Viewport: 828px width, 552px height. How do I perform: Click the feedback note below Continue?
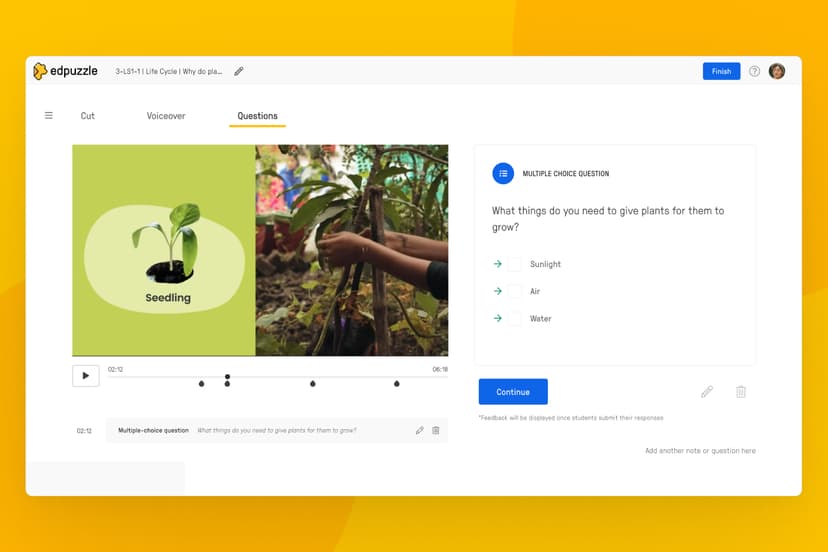click(571, 418)
